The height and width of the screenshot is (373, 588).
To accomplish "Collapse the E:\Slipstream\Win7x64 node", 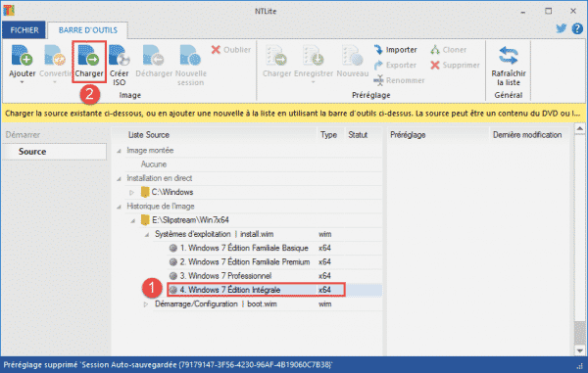I will tap(132, 221).
